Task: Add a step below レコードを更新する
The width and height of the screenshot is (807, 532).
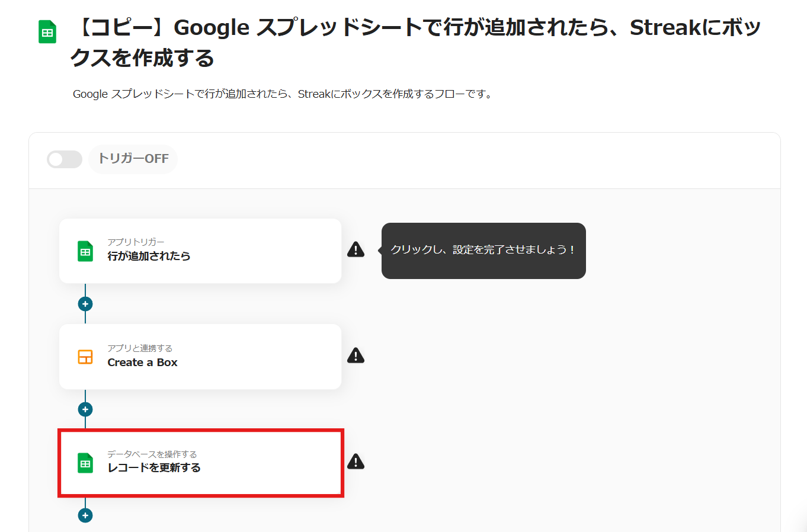Action: [85, 515]
